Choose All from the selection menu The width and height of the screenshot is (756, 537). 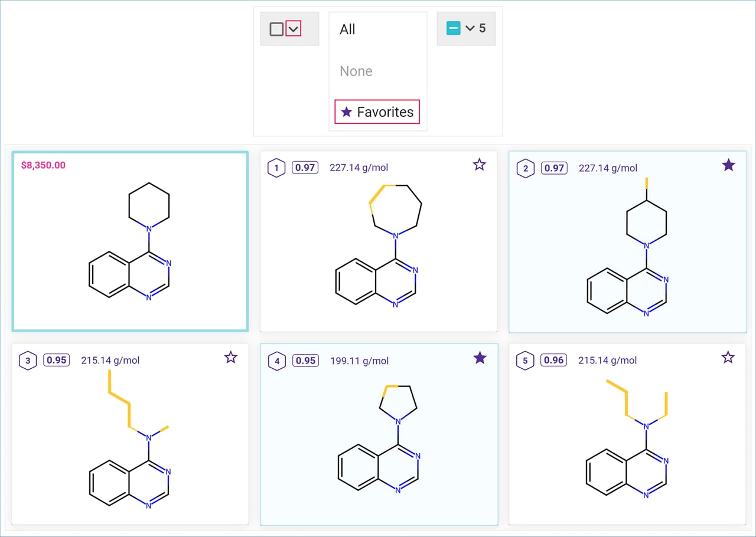[x=347, y=30]
